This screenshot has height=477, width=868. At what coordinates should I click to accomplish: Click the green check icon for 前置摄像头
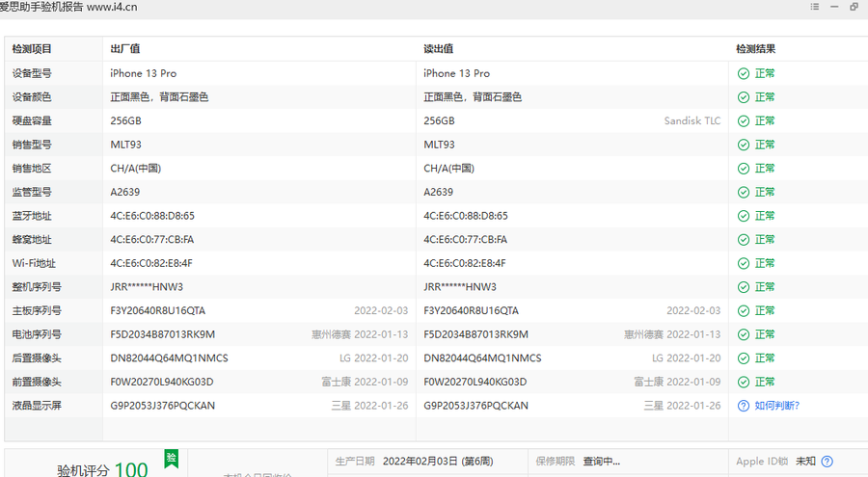click(744, 383)
